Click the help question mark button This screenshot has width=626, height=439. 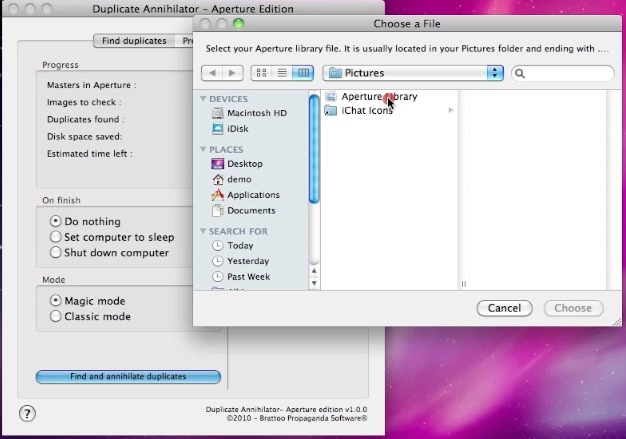coord(27,413)
